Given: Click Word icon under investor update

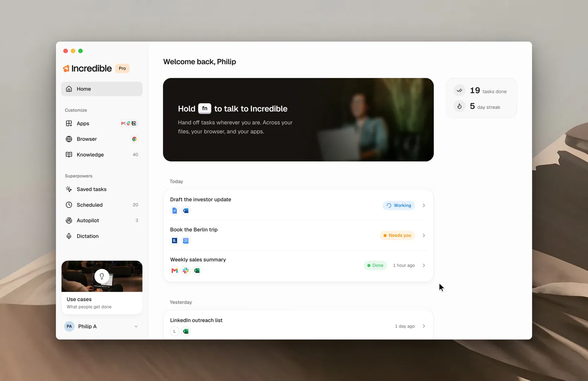Looking at the screenshot, I should (x=186, y=211).
